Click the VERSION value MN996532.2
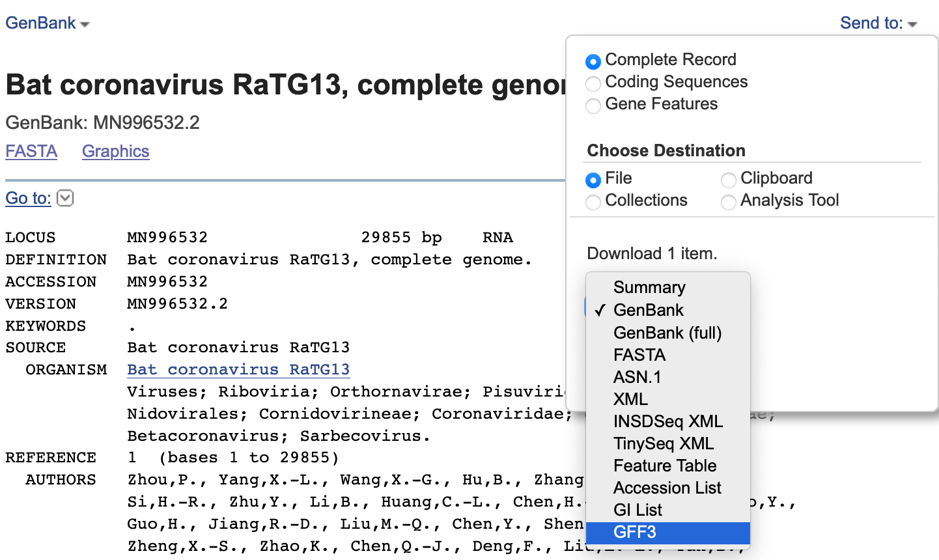Screen dimensions: 939x560 coord(178,303)
